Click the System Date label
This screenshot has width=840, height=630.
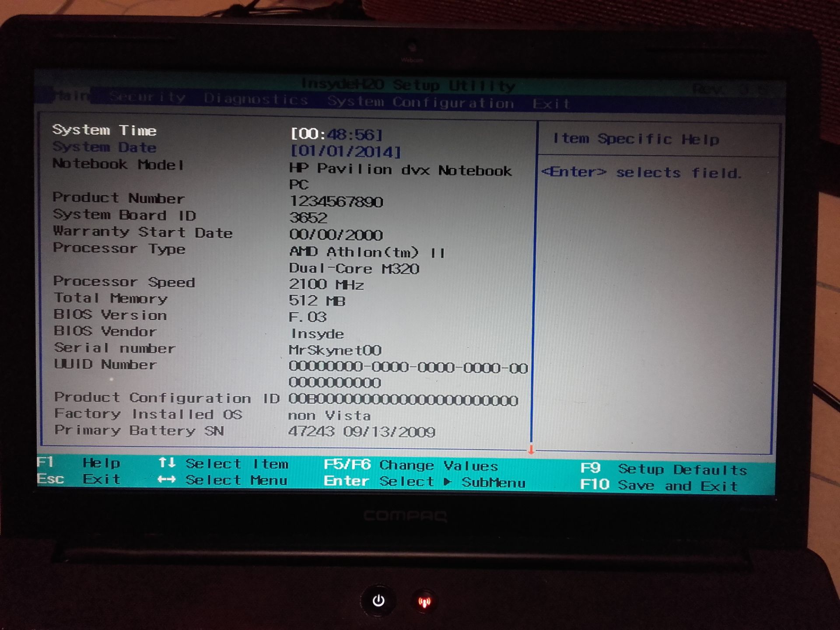(104, 147)
